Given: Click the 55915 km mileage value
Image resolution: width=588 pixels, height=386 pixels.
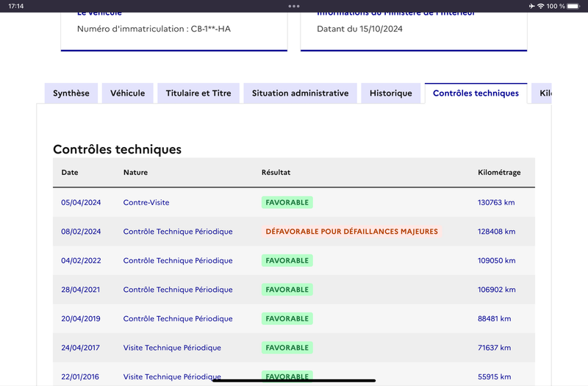Looking at the screenshot, I should [494, 376].
